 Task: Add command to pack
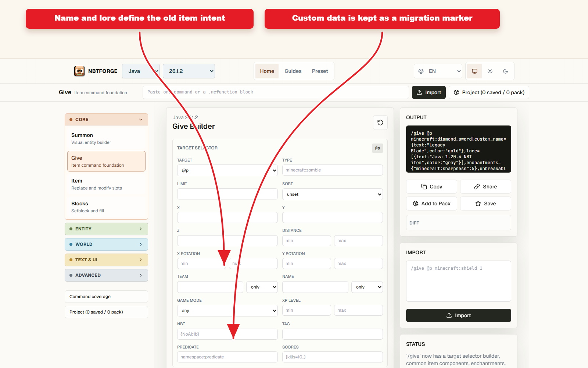431,204
